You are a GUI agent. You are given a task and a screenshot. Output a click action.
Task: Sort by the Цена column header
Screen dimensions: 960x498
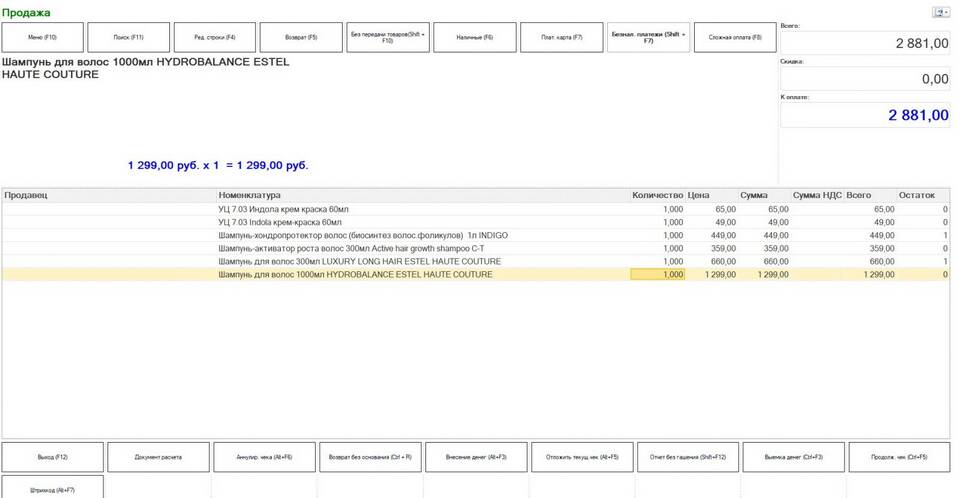pyautogui.click(x=699, y=195)
